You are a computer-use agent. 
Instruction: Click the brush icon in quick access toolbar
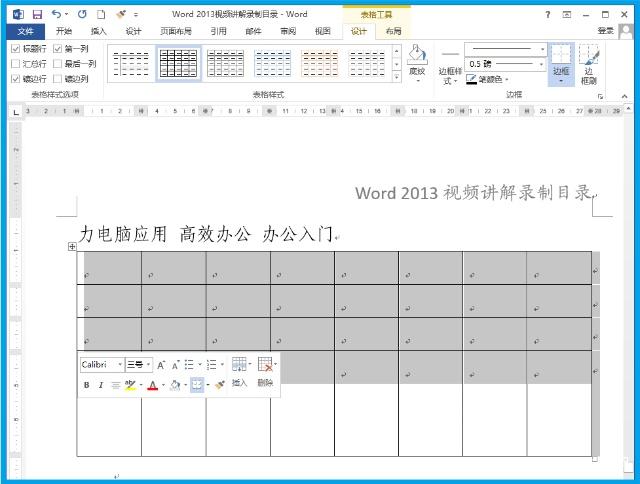121,15
